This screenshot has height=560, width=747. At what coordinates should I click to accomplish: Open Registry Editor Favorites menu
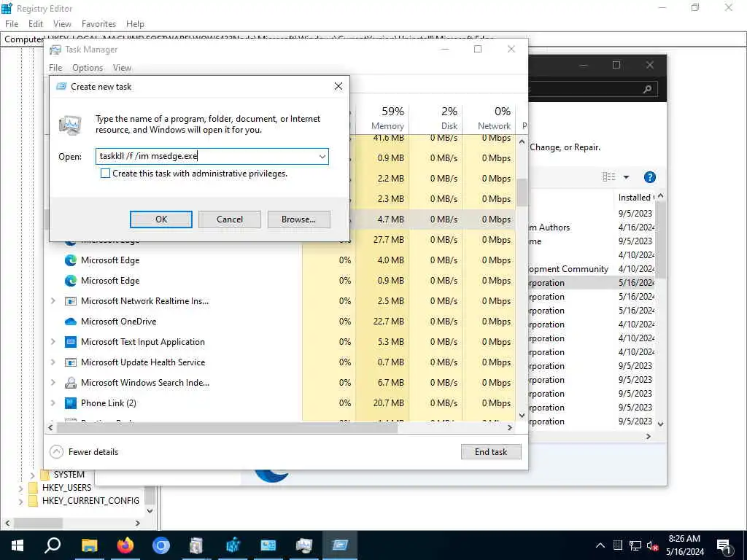coord(98,24)
